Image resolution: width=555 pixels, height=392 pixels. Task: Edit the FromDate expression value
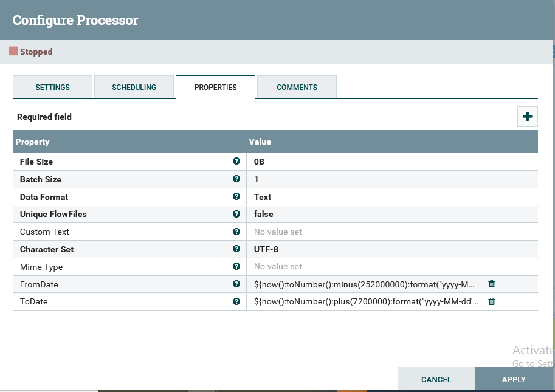pyautogui.click(x=363, y=284)
